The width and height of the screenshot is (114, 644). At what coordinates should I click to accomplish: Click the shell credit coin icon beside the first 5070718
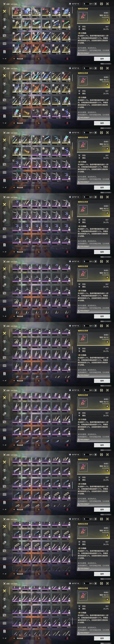pyautogui.click(x=70, y=4)
